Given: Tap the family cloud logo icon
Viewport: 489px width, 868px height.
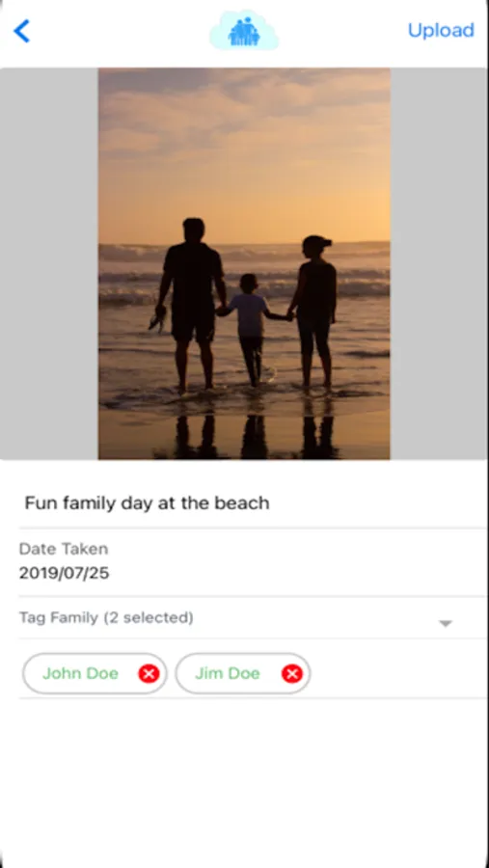Looking at the screenshot, I should 244,31.
